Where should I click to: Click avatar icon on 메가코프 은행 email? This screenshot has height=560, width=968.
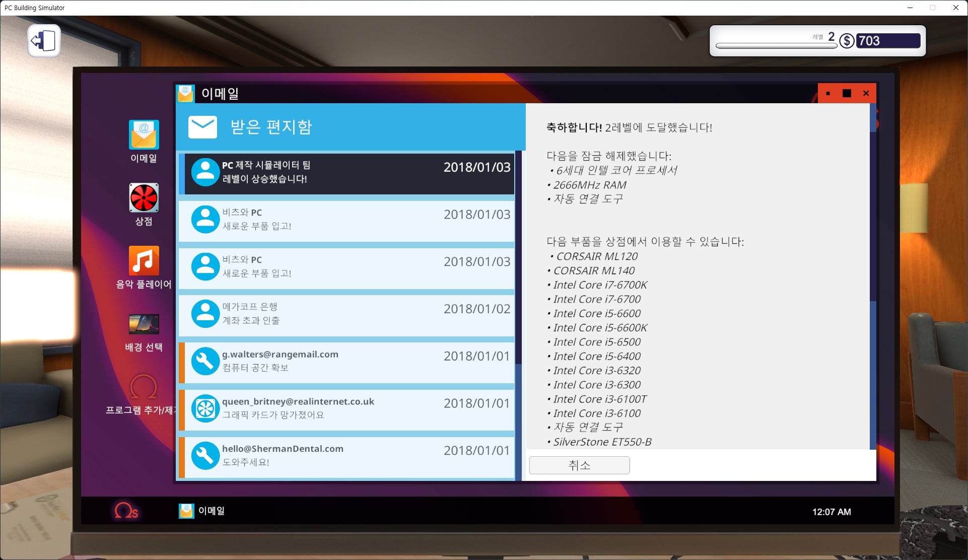(x=205, y=314)
